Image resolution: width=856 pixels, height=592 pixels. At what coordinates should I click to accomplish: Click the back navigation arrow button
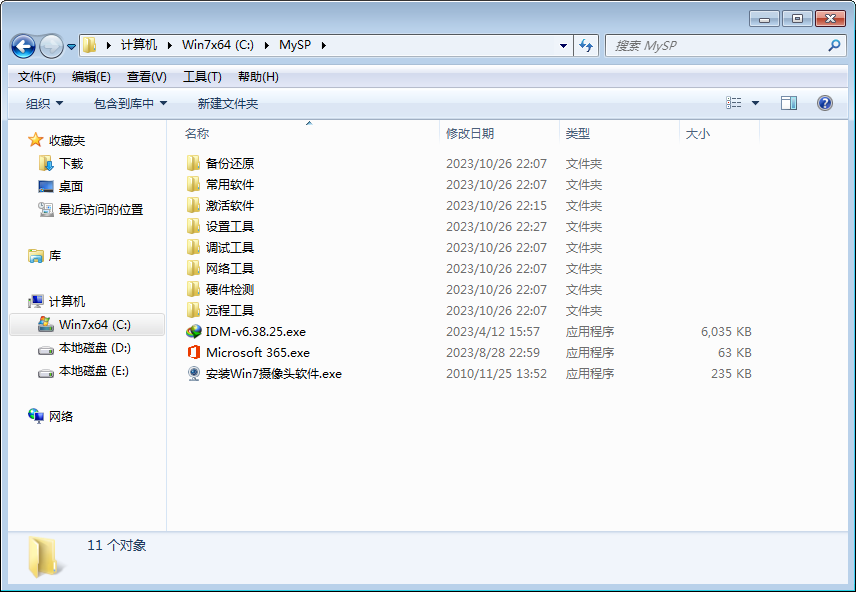(x=24, y=46)
